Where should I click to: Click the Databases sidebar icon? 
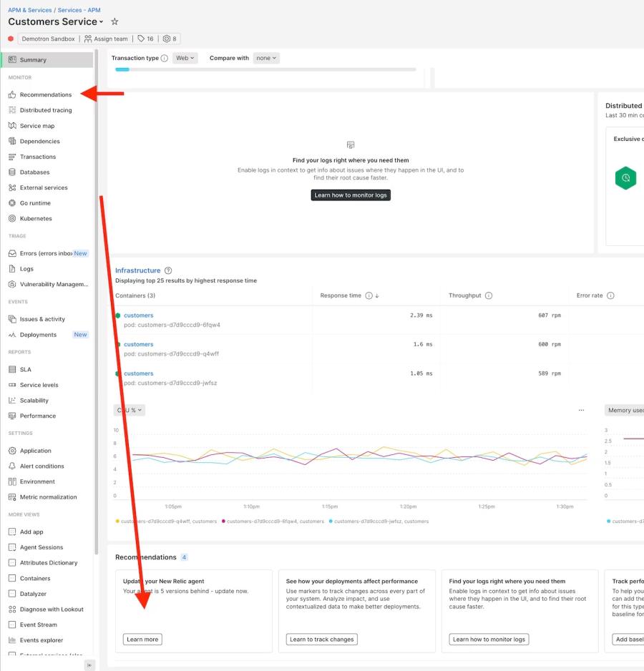point(12,172)
